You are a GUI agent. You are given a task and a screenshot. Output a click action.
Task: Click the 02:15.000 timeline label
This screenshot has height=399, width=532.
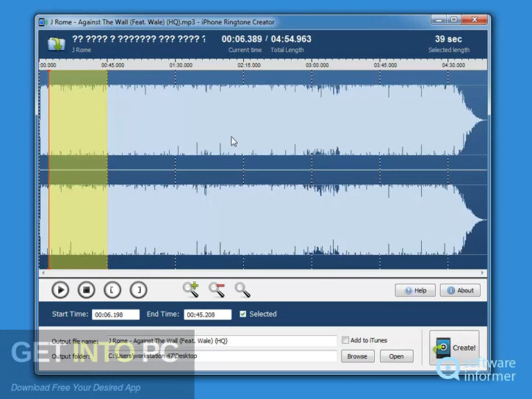click(x=249, y=65)
